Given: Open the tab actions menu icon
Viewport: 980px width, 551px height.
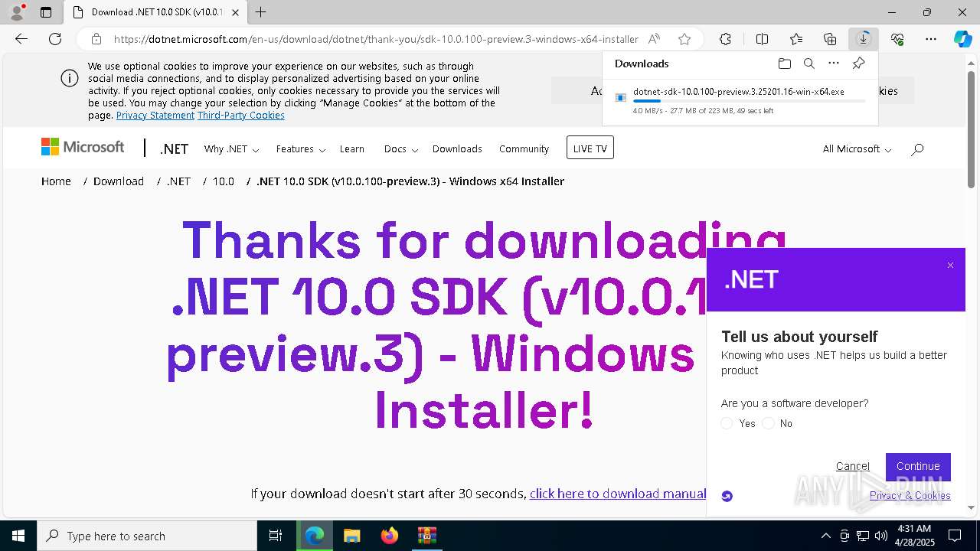Looking at the screenshot, I should [x=46, y=12].
